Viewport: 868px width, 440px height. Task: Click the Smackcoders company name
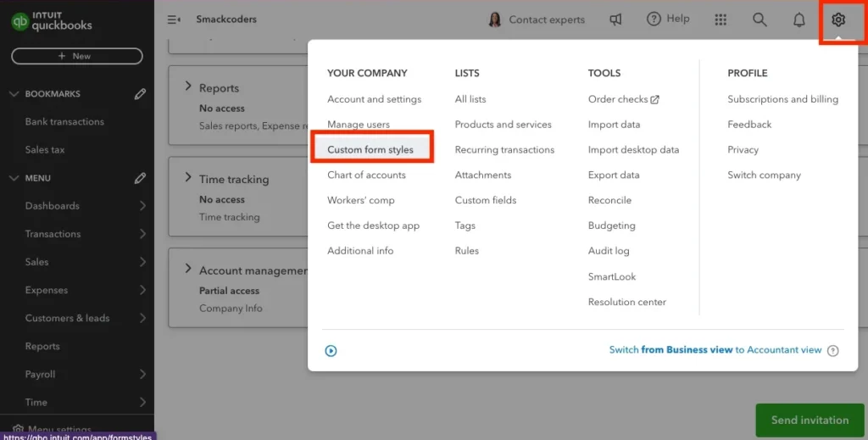[225, 19]
